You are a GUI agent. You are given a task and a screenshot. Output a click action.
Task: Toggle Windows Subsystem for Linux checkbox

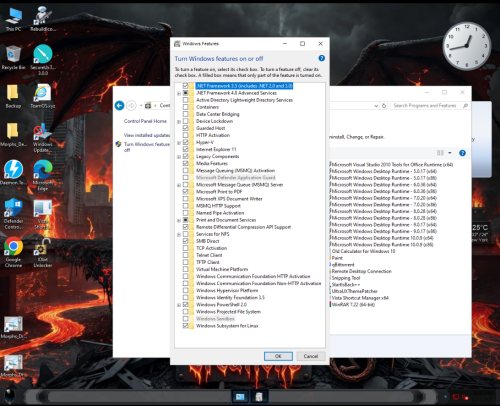point(186,326)
